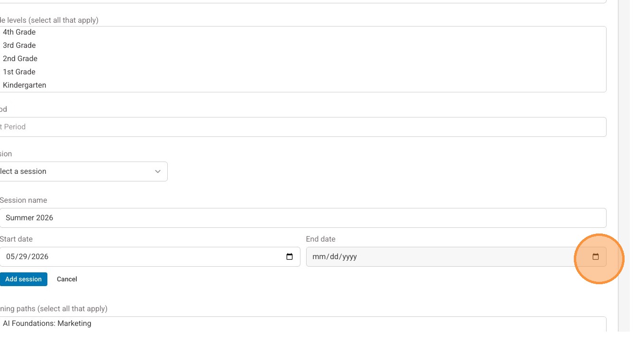Viewport: 644px width, 360px height.
Task: Click the Add session button
Action: pos(24,279)
